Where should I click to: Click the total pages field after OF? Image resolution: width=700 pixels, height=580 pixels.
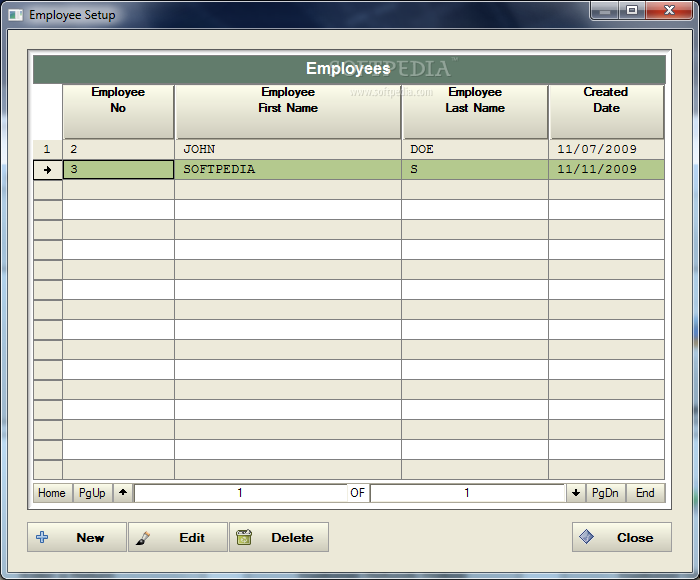tap(467, 493)
